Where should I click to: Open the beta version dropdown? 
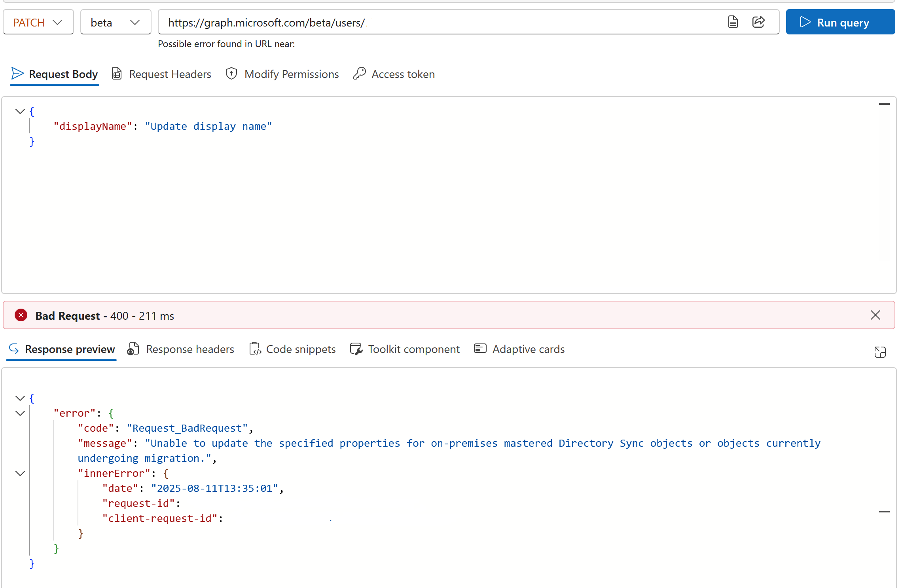115,23
